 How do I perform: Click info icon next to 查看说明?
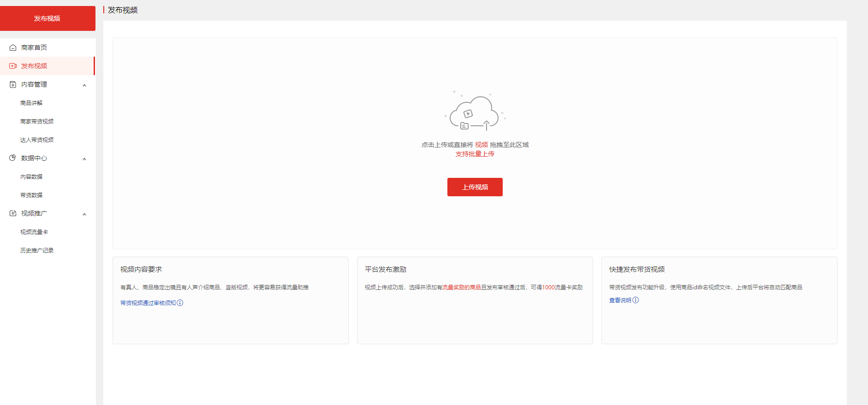(636, 300)
